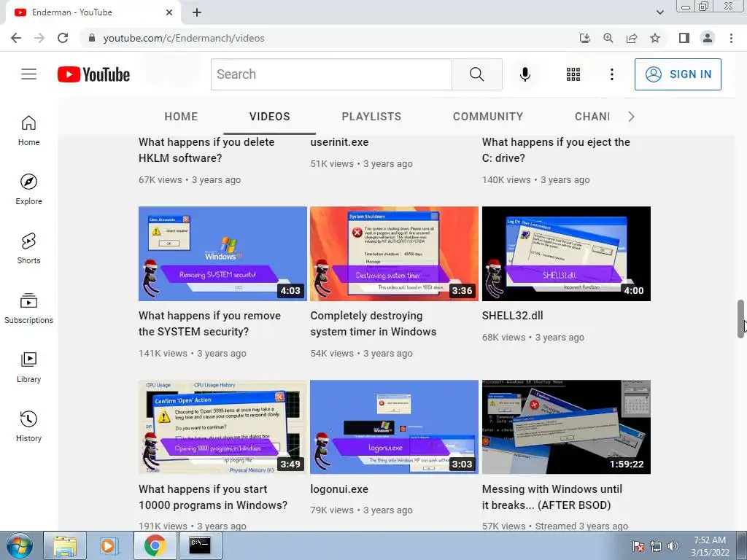Go back in the browser
The height and width of the screenshot is (560, 747).
click(16, 38)
